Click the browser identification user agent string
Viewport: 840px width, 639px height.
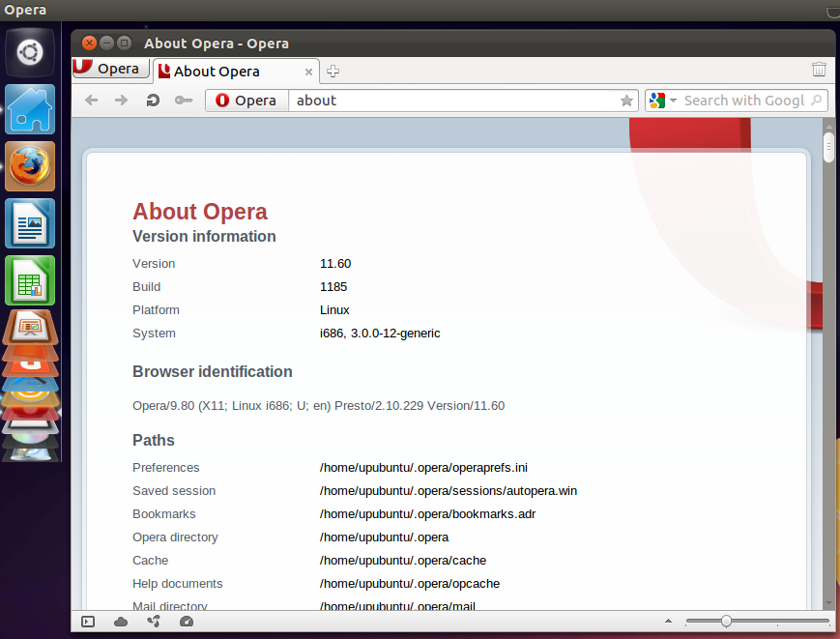click(x=318, y=406)
